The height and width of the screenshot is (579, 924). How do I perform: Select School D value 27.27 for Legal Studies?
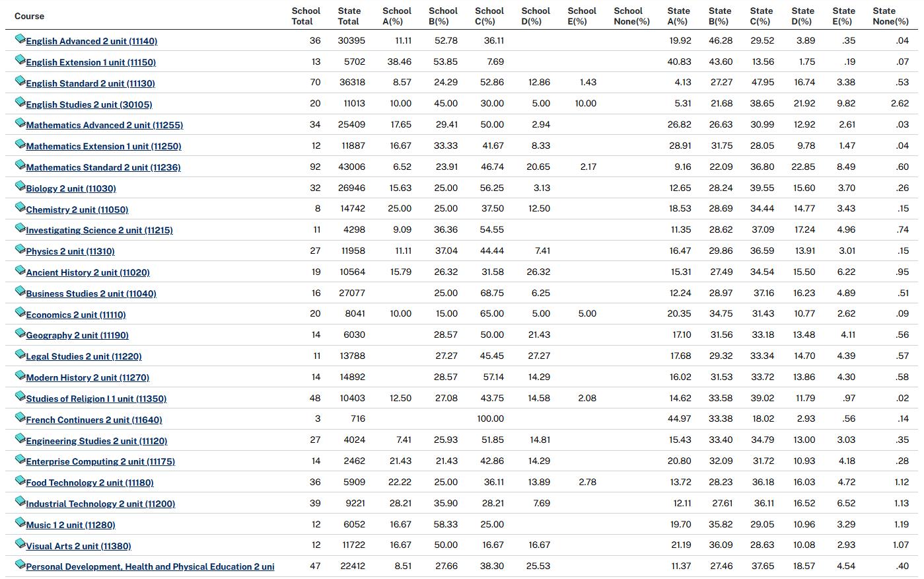point(539,356)
